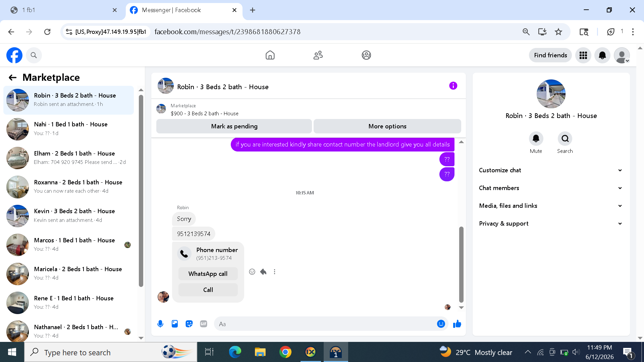Open File Explorer from the taskbar
The image size is (644, 362).
[260, 352]
